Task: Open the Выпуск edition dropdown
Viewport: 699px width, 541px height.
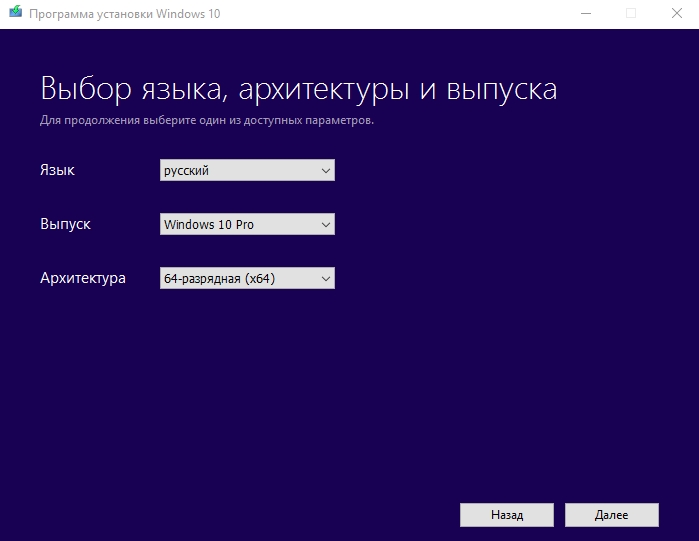Action: [247, 224]
